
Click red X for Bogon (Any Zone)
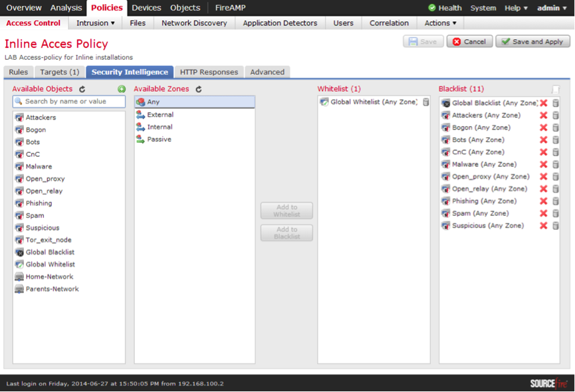click(x=544, y=128)
